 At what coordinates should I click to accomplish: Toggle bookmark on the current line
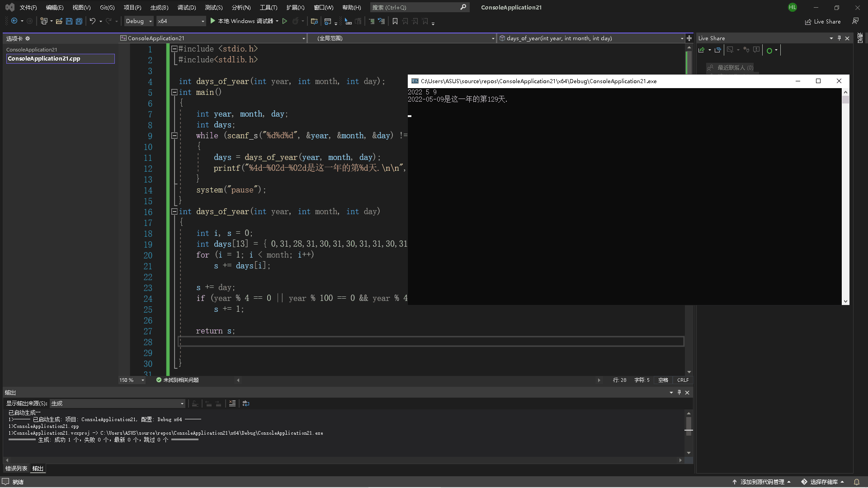coord(395,21)
